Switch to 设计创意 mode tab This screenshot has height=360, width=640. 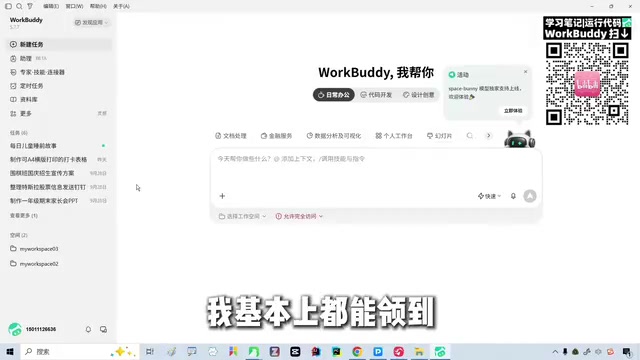(418, 95)
